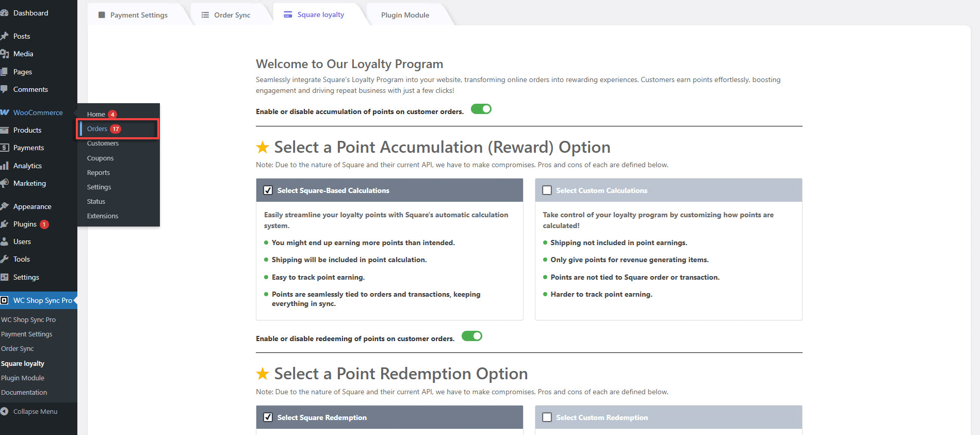Viewport: 980px width, 435px height.
Task: Click the Appearance paintbrush icon
Action: 4,206
